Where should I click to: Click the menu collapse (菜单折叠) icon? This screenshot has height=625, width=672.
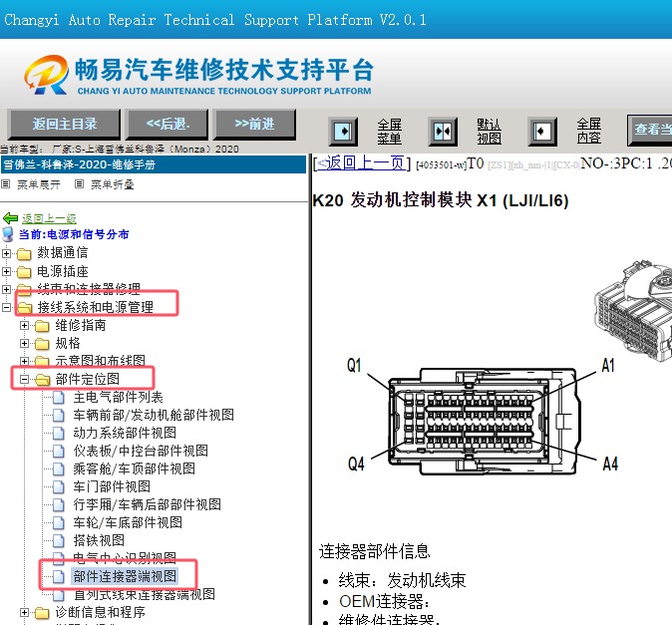click(80, 184)
